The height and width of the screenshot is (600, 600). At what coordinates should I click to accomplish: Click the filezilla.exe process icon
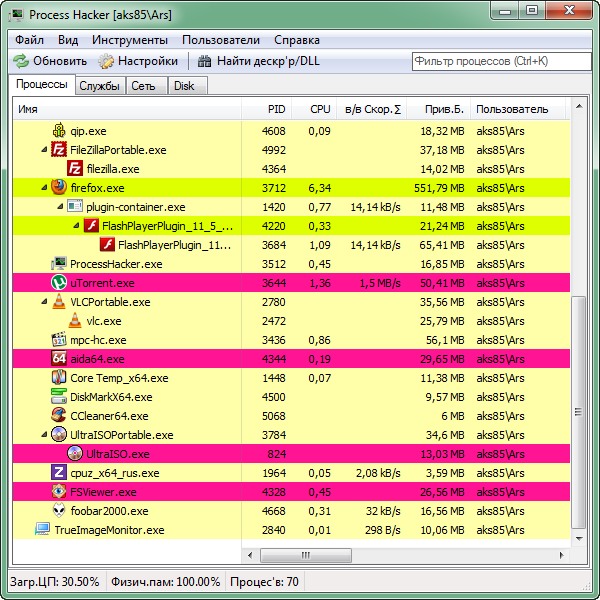[x=75, y=169]
